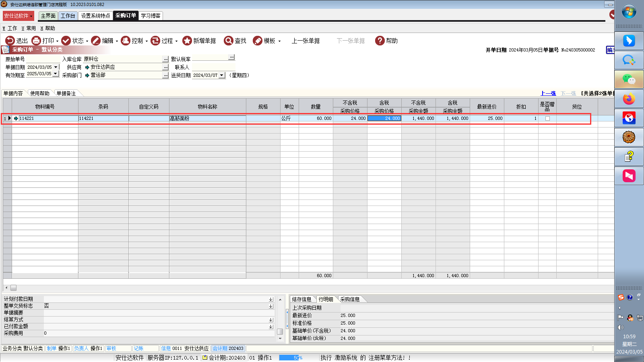
Task: Open the 打印 dropdown arrow
Action: 57,41
